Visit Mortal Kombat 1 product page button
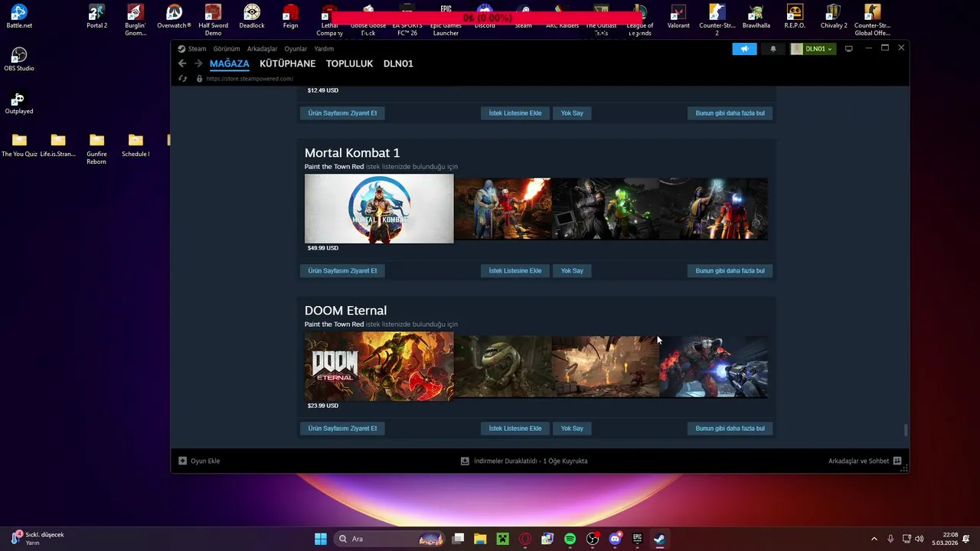This screenshot has height=551, width=980. tap(342, 271)
